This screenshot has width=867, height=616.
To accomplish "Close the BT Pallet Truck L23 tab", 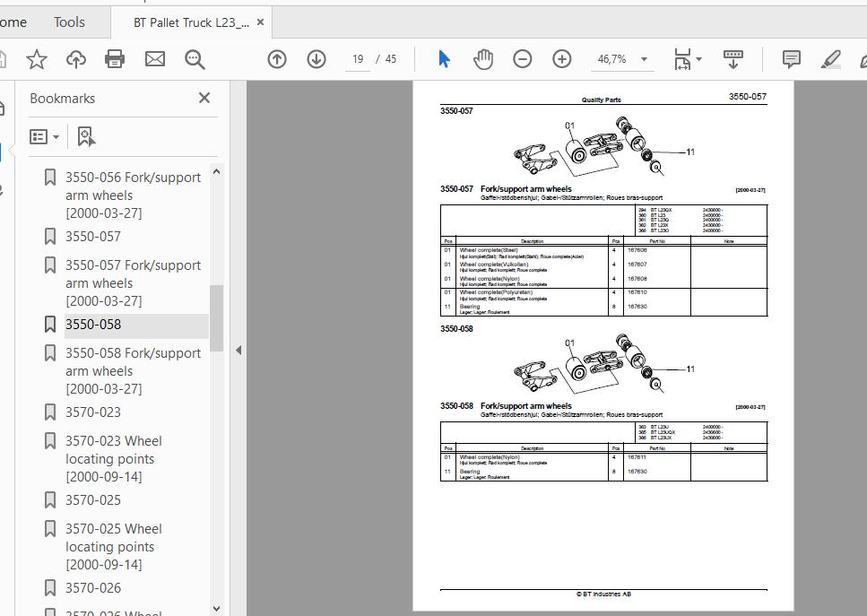I will click(260, 22).
